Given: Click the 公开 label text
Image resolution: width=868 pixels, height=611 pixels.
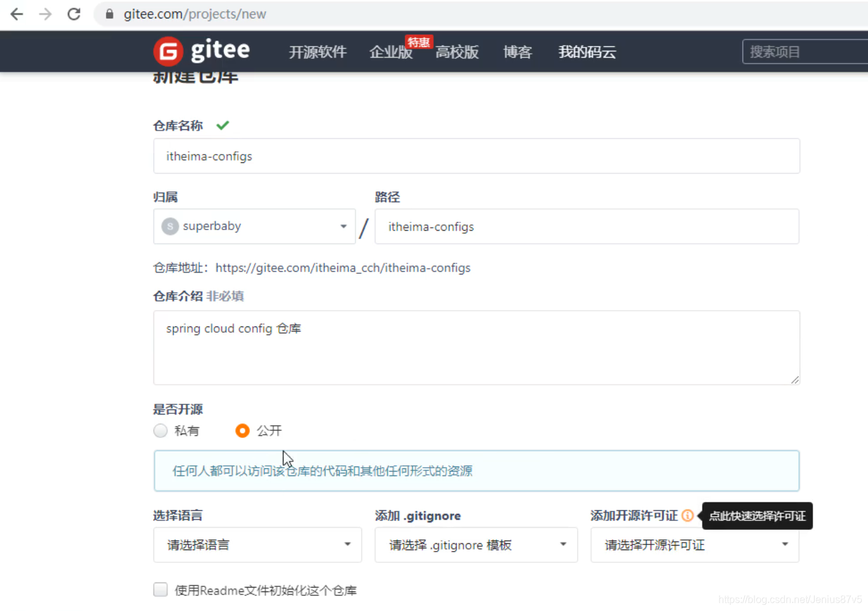Looking at the screenshot, I should click(269, 431).
